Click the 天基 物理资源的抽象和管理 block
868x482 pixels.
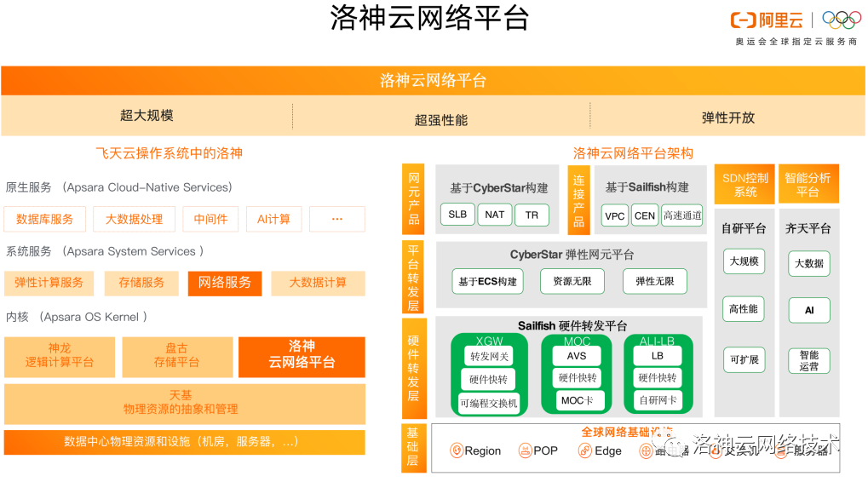coord(184,404)
